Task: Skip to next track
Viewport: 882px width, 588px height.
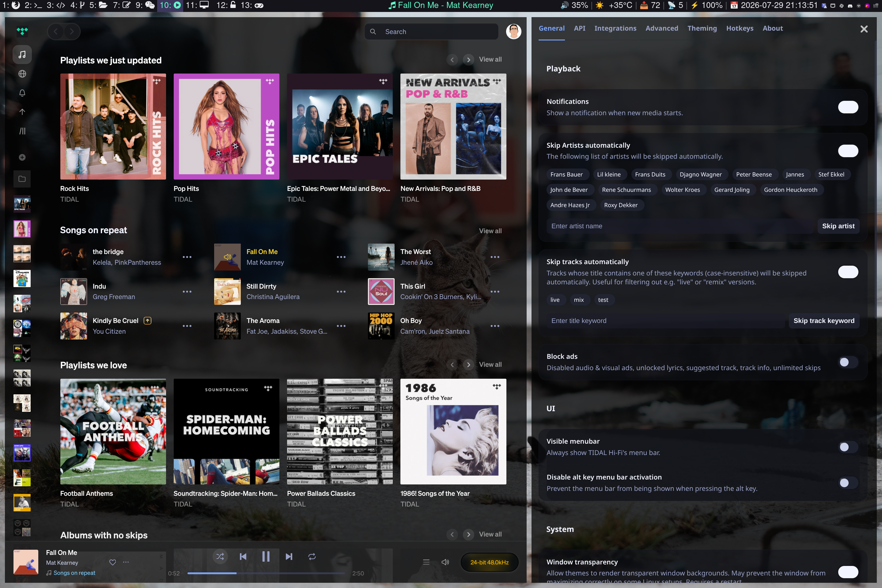Action: coord(289,556)
